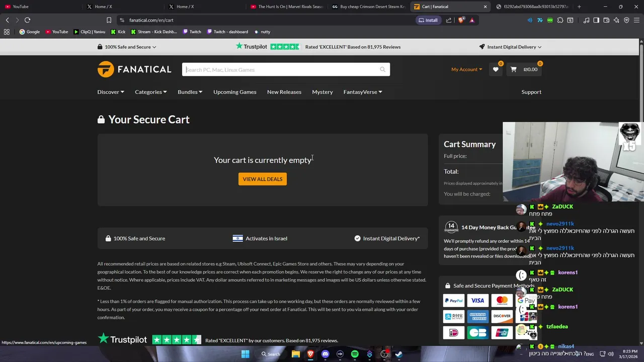Viewport: 644px width, 362px height.
Task: Open the Support link
Action: 531,92
